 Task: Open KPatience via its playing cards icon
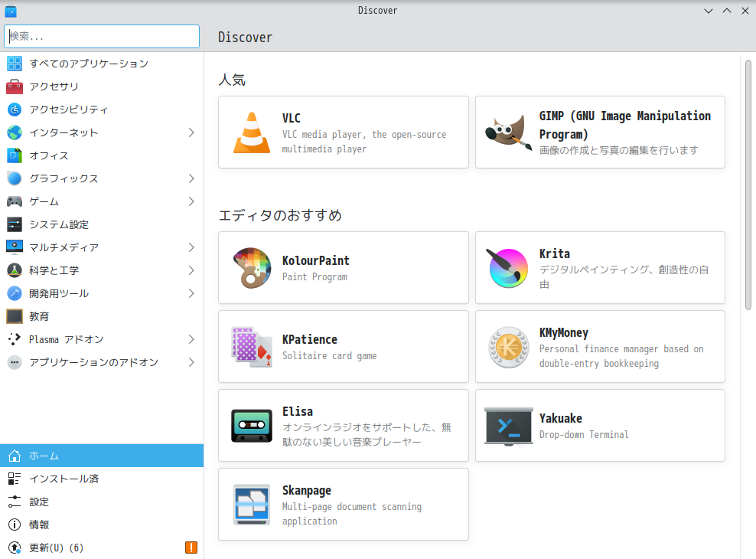click(x=251, y=346)
